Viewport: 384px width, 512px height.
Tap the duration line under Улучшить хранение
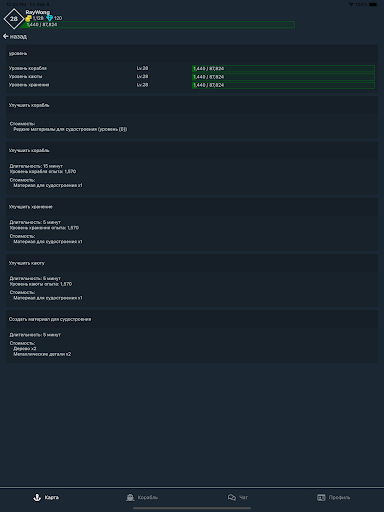pos(35,222)
